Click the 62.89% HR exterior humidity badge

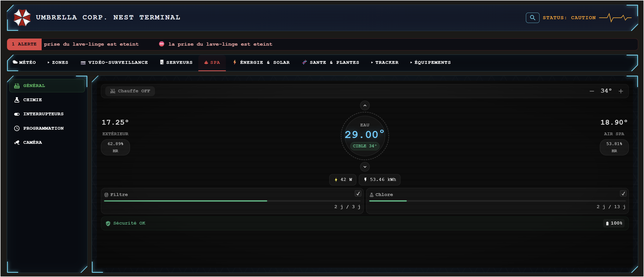pos(115,147)
